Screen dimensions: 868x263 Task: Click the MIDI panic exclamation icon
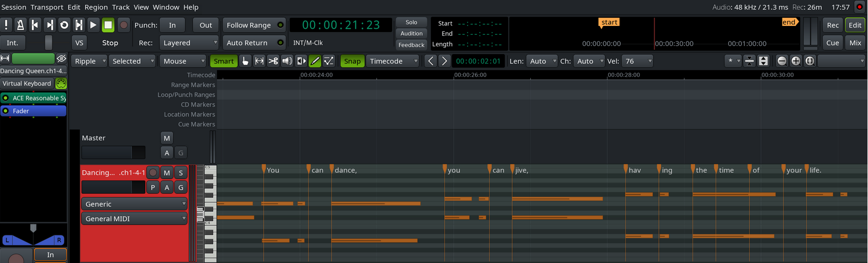coord(6,25)
